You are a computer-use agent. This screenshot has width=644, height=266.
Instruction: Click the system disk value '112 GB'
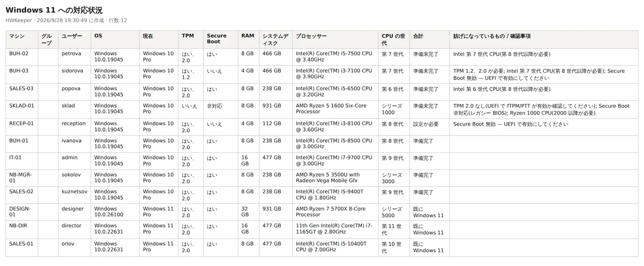point(272,123)
